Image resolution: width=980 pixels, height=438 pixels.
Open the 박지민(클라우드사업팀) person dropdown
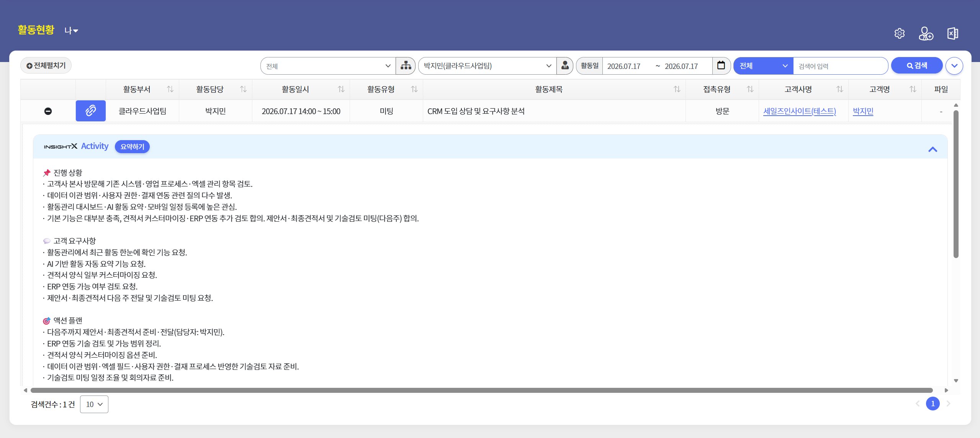pos(488,66)
